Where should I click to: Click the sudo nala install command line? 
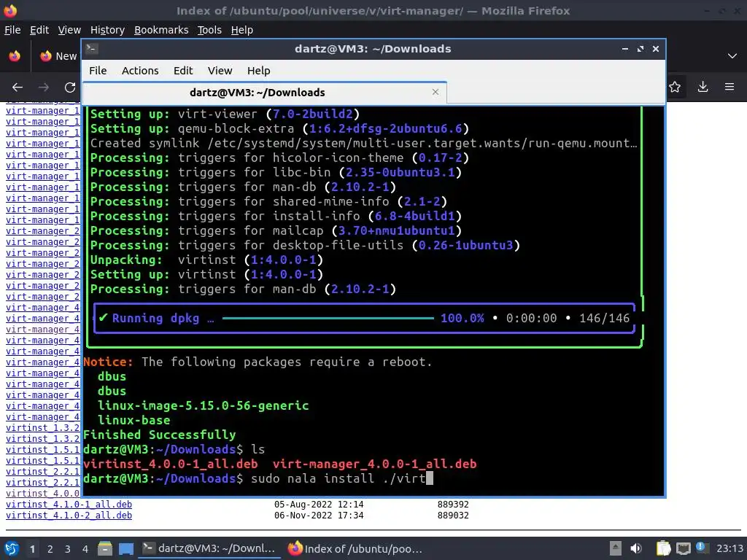(258, 478)
